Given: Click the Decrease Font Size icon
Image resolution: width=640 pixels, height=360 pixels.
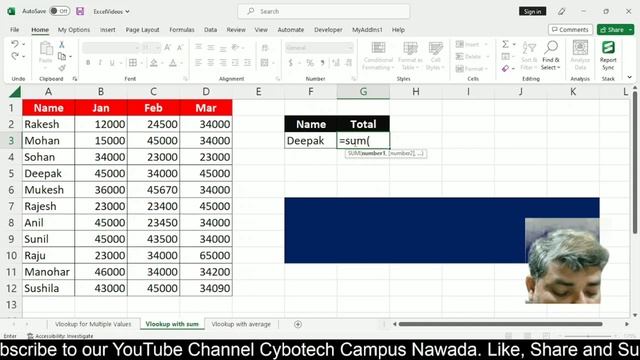Looking at the screenshot, I should (180, 48).
